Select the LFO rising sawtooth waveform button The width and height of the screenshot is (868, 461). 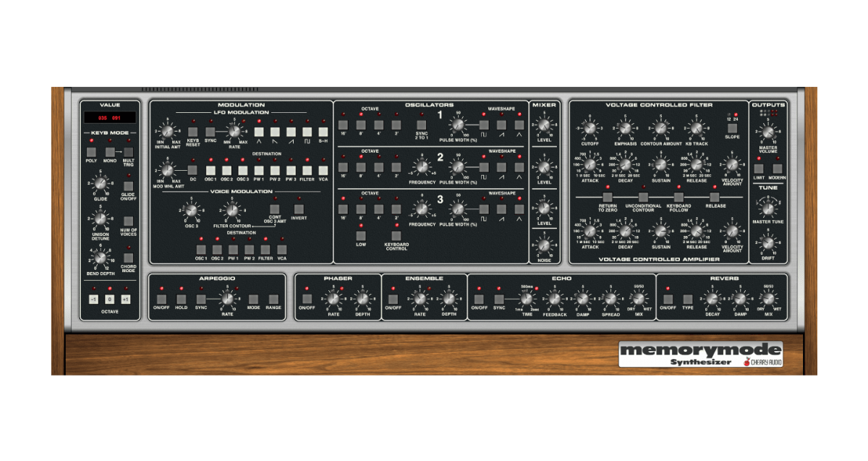(291, 131)
